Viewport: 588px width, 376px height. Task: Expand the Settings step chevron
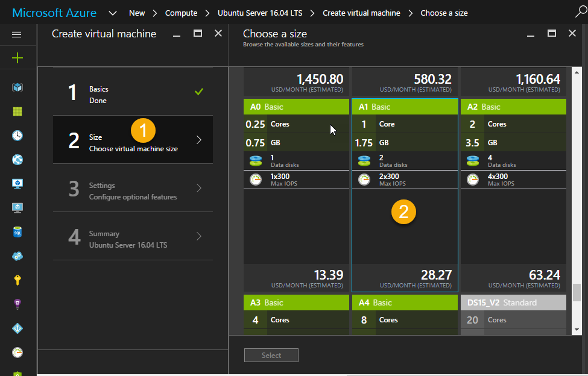click(199, 188)
